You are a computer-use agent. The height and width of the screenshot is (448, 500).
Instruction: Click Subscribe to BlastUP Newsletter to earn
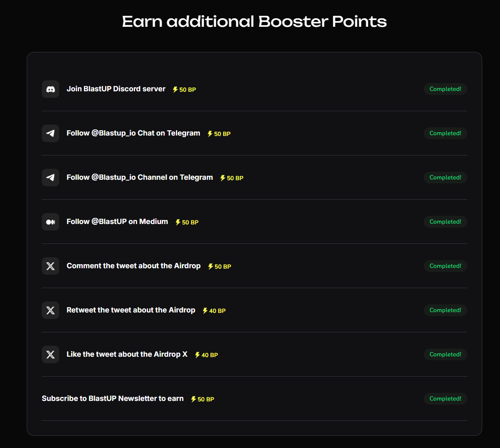(113, 398)
